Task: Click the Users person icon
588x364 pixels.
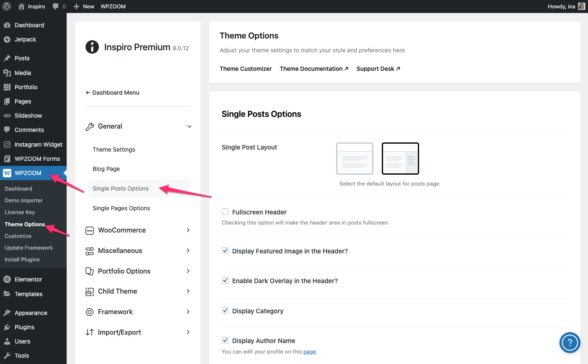Action: point(7,341)
